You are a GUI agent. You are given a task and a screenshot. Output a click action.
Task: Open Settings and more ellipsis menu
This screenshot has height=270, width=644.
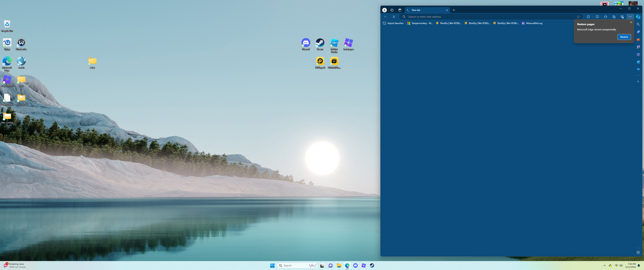(x=630, y=17)
